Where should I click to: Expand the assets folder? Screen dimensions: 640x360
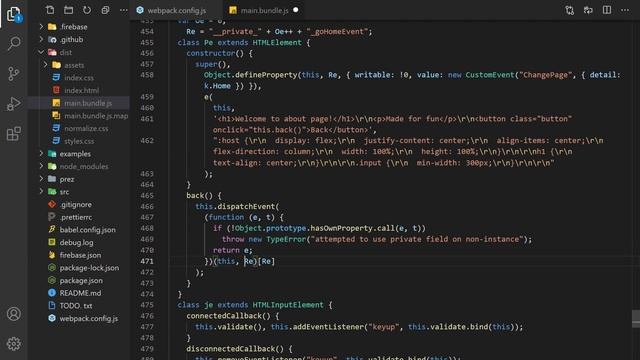[45, 65]
